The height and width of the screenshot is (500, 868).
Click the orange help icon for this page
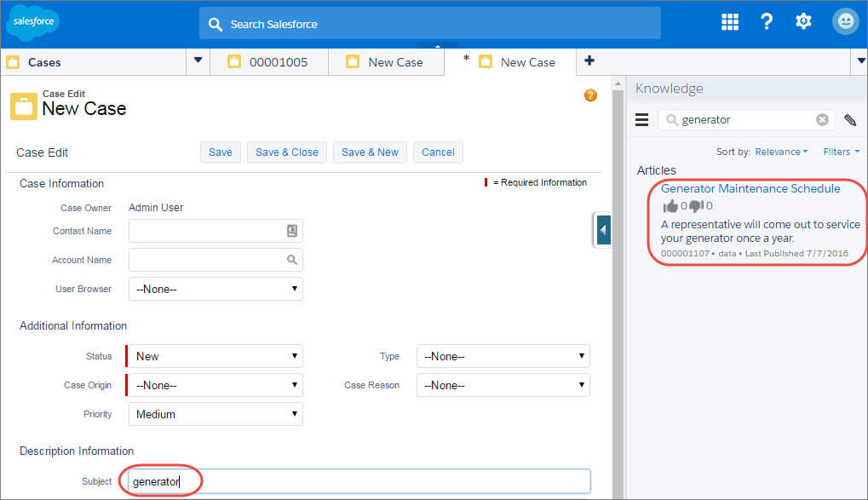coord(590,95)
